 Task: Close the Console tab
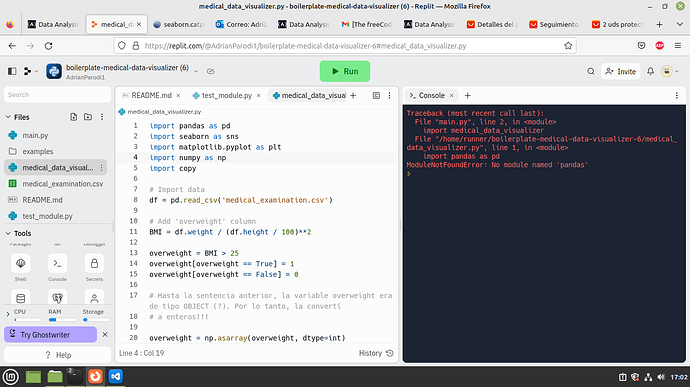coord(451,96)
